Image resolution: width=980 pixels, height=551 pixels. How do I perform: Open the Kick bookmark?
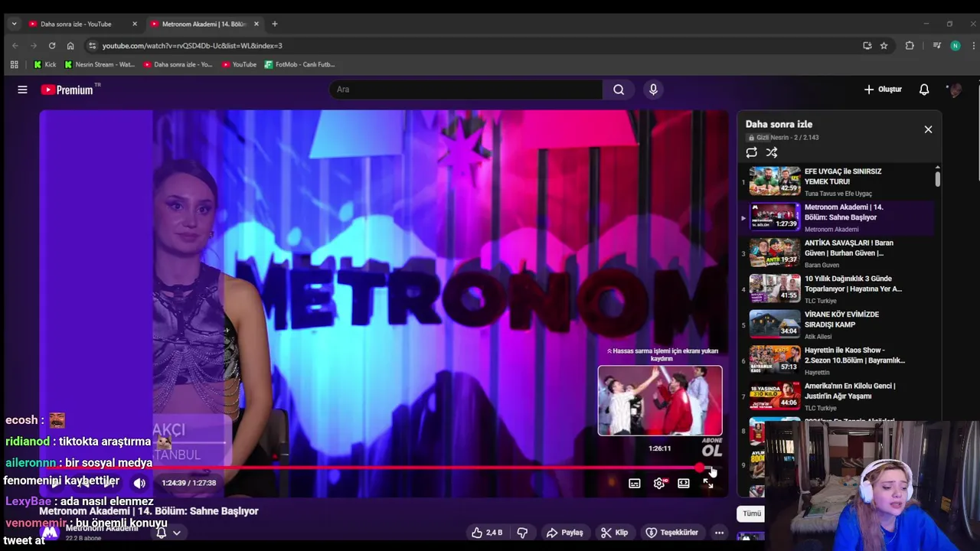pyautogui.click(x=44, y=64)
